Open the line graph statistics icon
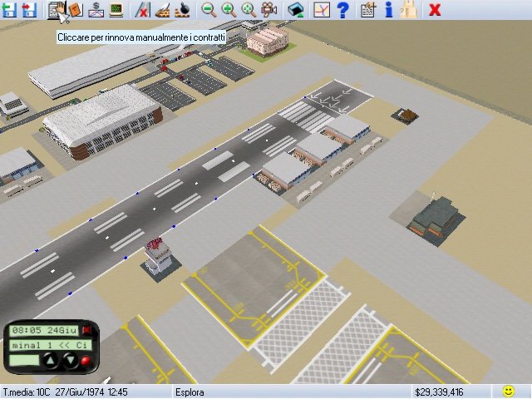 coord(322,10)
